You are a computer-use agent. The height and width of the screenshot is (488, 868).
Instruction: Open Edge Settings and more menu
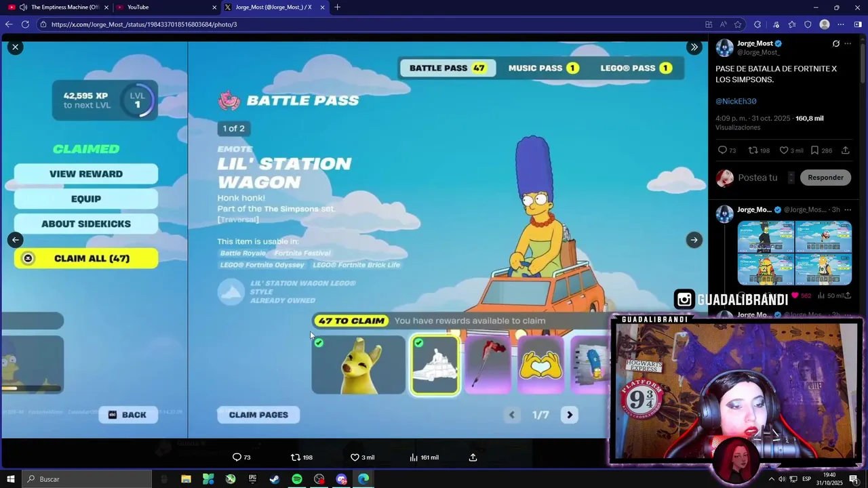click(841, 24)
